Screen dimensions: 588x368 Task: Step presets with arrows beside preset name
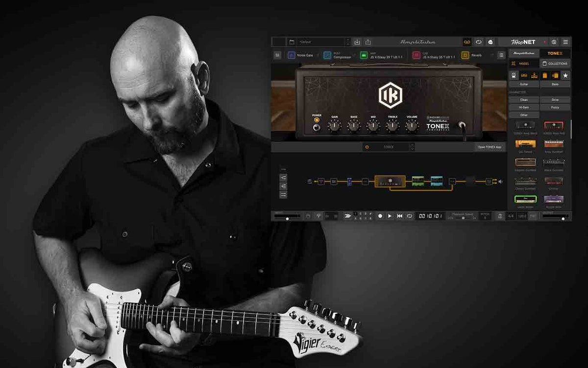348,42
